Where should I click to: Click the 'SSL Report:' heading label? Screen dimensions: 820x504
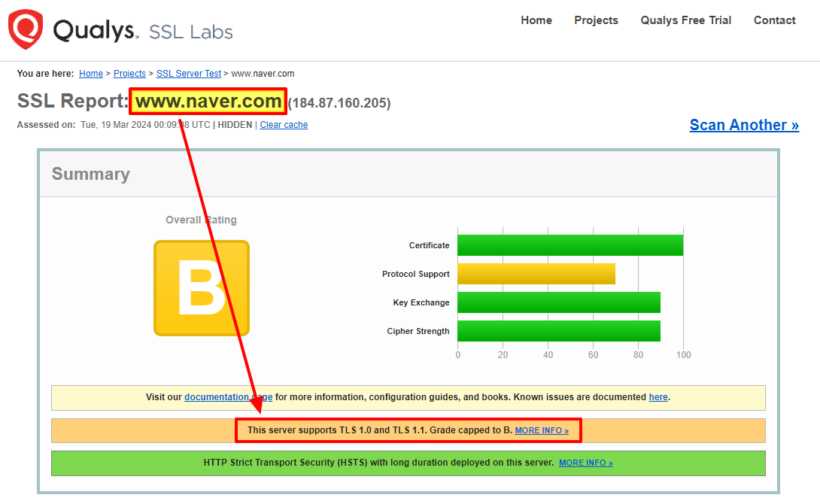click(x=73, y=101)
